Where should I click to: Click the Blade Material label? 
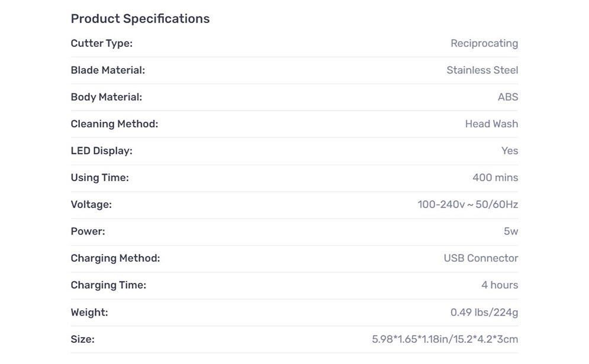tap(108, 70)
